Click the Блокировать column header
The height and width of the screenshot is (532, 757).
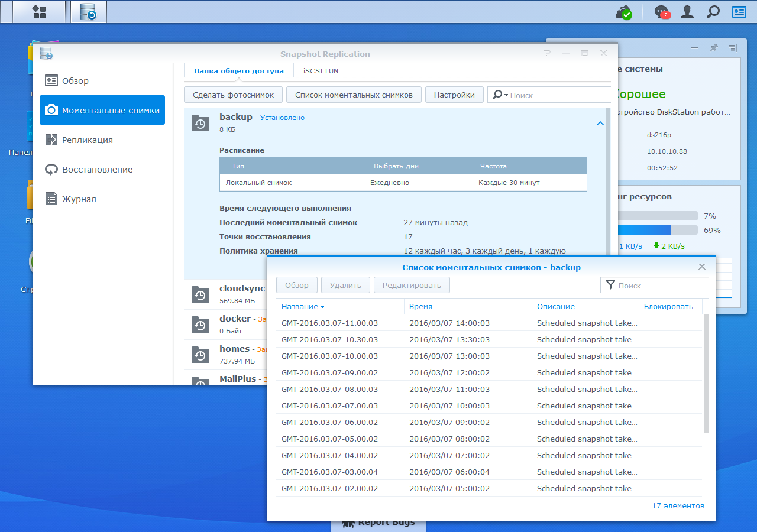click(x=671, y=307)
